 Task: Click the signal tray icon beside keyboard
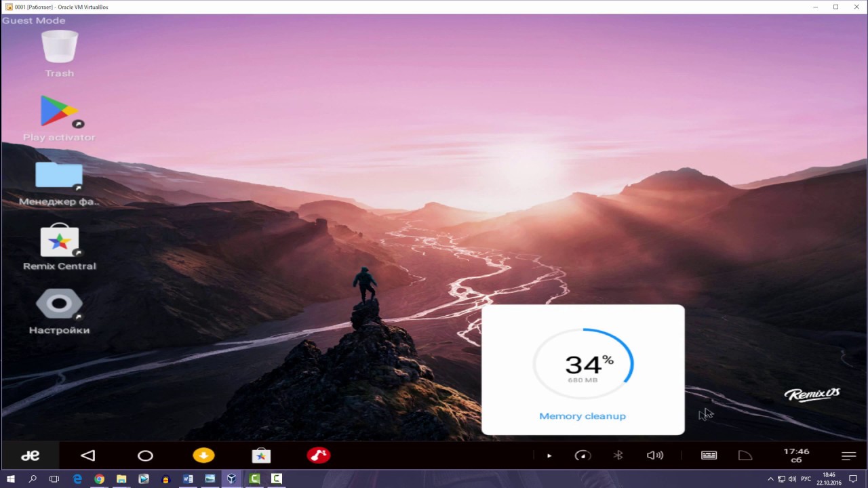click(745, 455)
